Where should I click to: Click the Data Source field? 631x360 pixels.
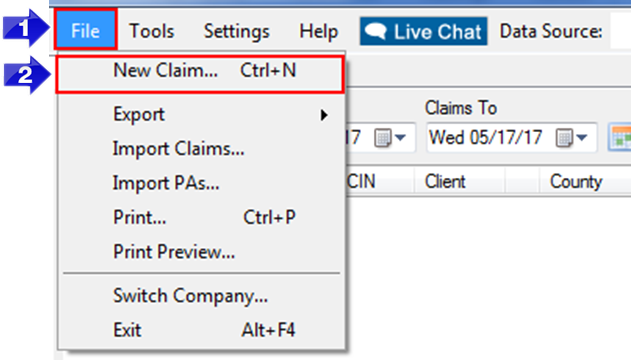pyautogui.click(x=621, y=31)
